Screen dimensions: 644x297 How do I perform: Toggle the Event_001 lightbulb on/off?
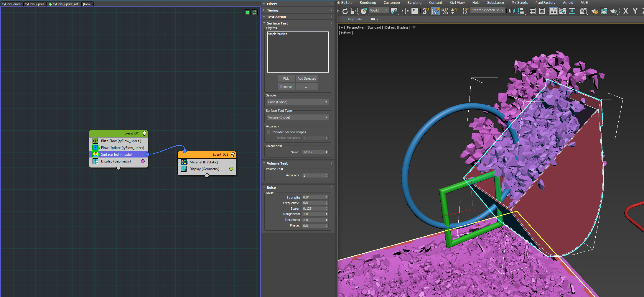point(144,133)
